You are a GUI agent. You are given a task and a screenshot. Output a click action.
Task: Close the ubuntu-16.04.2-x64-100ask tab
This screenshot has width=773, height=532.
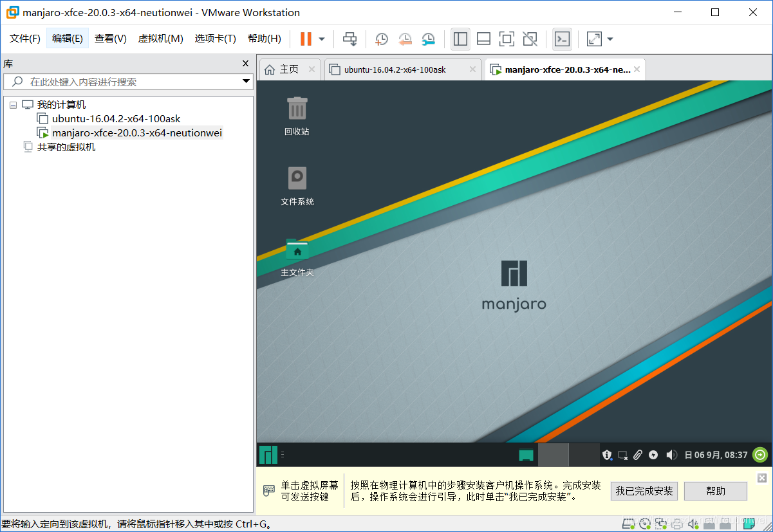pos(472,69)
